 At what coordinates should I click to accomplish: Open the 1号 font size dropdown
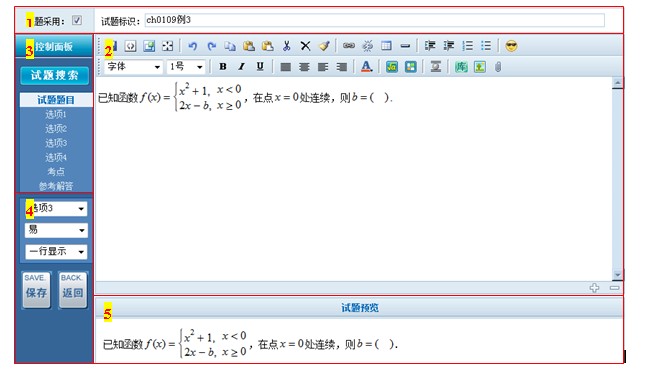tap(186, 67)
